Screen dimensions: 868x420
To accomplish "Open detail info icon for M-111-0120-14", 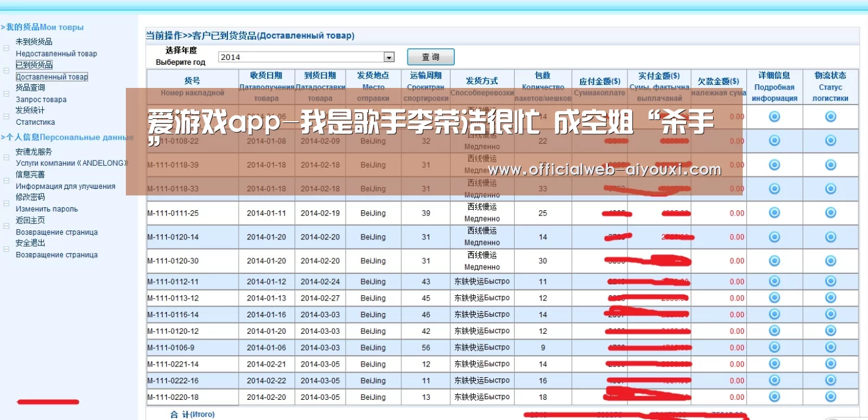I will (x=774, y=236).
